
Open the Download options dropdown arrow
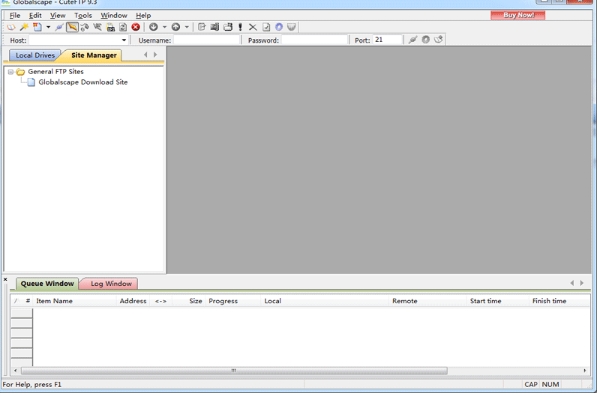pos(165,27)
